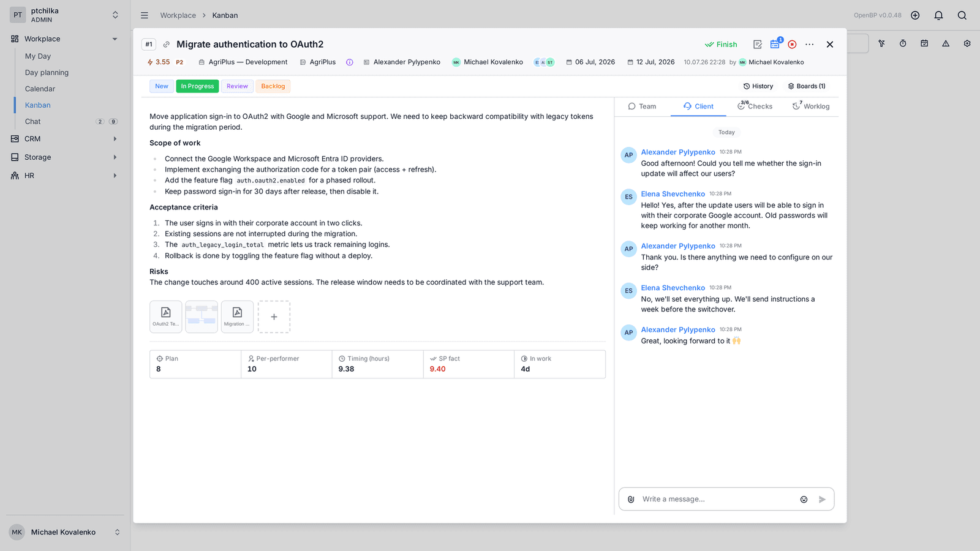Set task status to Review
This screenshot has height=551, width=980.
237,86
